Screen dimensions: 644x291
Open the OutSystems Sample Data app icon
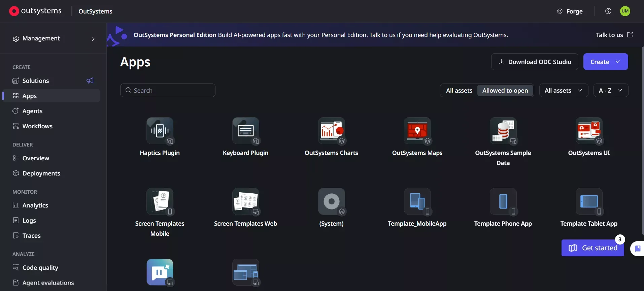point(503,131)
